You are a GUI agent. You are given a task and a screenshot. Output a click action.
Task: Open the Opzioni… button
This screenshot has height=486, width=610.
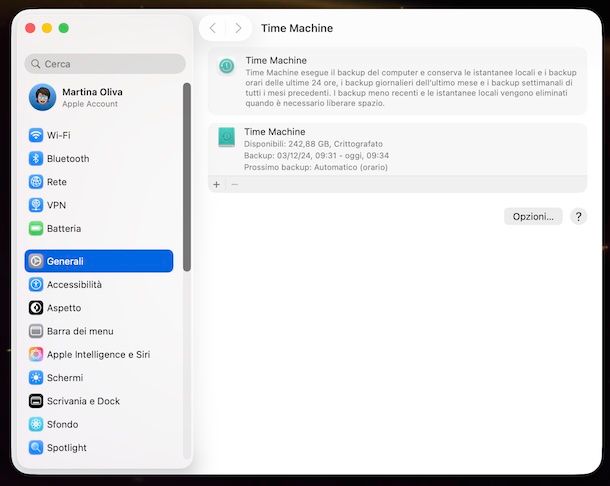533,216
